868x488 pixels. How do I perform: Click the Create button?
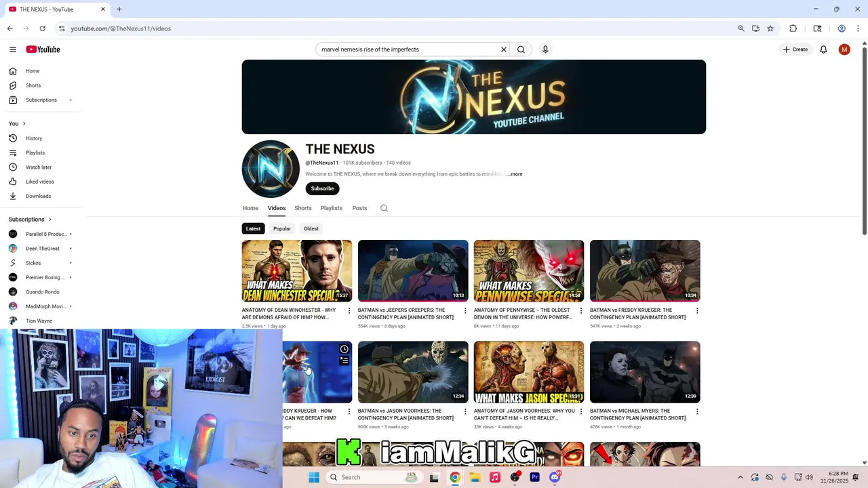795,49
